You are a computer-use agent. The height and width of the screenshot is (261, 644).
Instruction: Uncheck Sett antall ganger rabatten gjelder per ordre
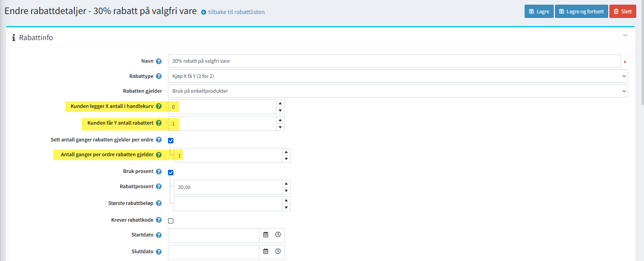171,141
